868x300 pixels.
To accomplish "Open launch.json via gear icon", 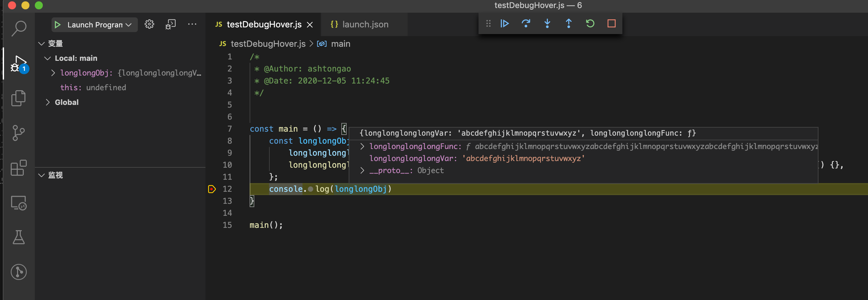I will point(149,24).
